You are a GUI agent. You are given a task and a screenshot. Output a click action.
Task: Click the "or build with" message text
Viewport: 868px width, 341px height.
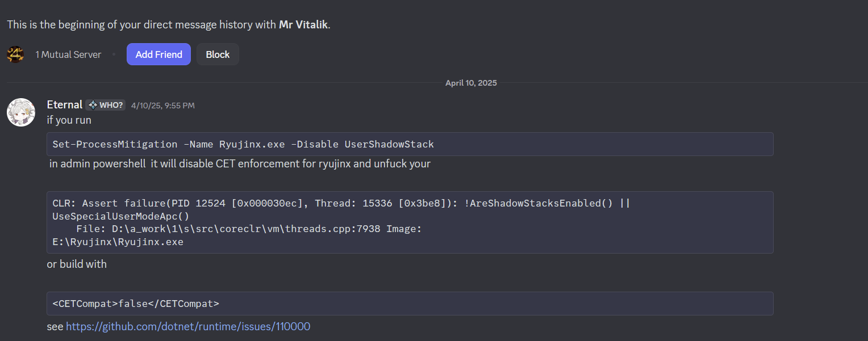click(77, 264)
